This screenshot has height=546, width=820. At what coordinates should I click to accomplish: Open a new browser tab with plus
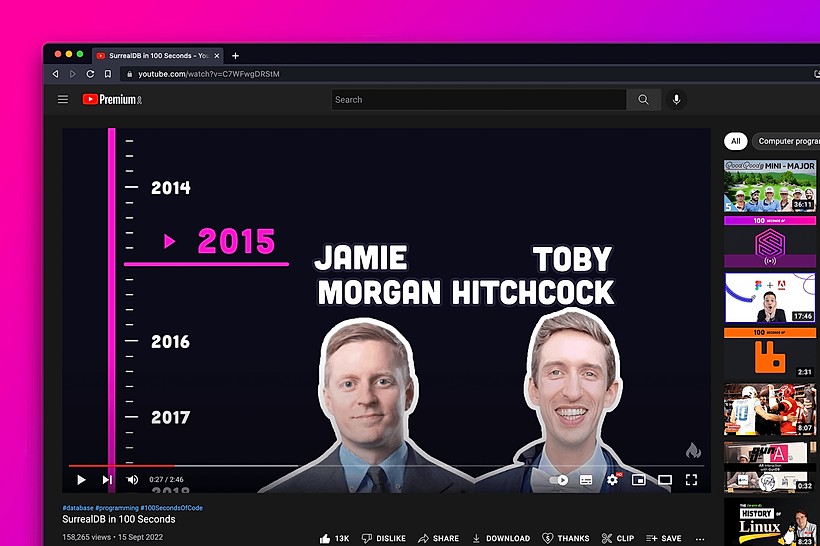pyautogui.click(x=235, y=55)
